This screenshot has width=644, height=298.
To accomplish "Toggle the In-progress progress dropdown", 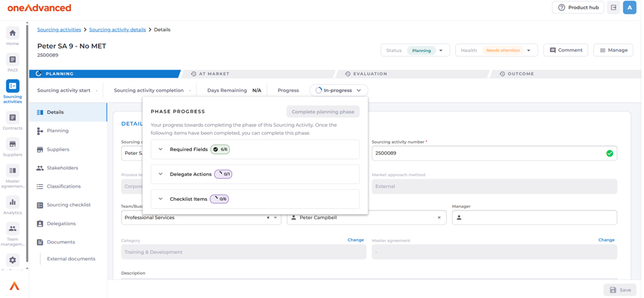I will (339, 90).
